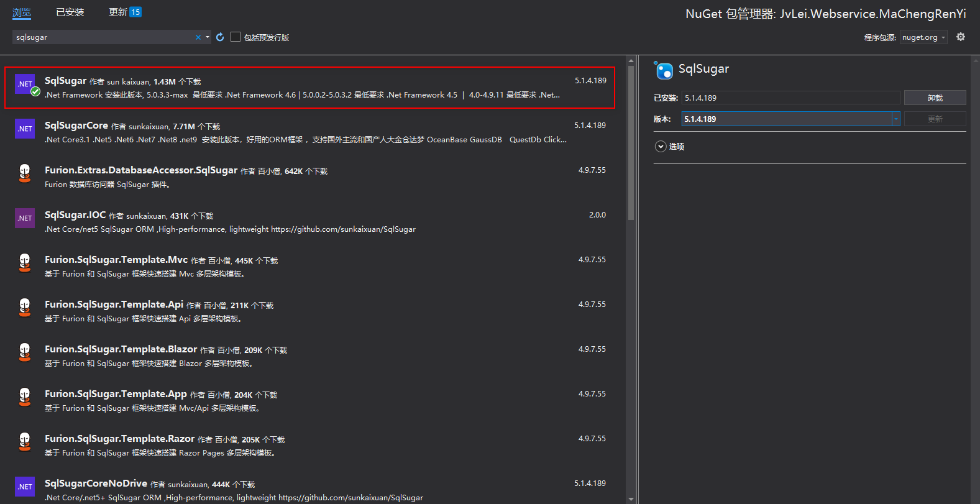
Task: Select the SqlSugarCore package title
Action: click(x=76, y=126)
